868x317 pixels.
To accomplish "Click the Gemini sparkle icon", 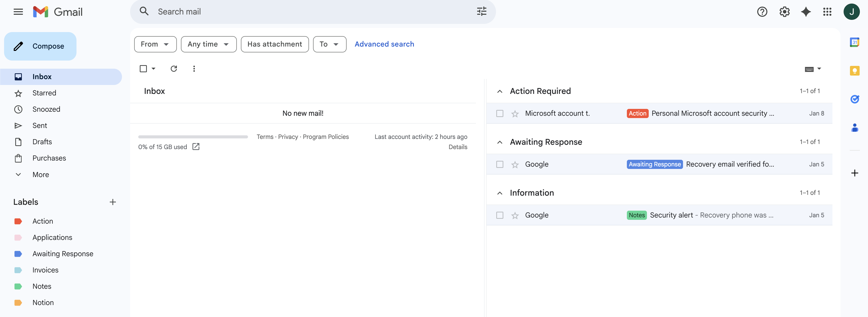I will 806,12.
